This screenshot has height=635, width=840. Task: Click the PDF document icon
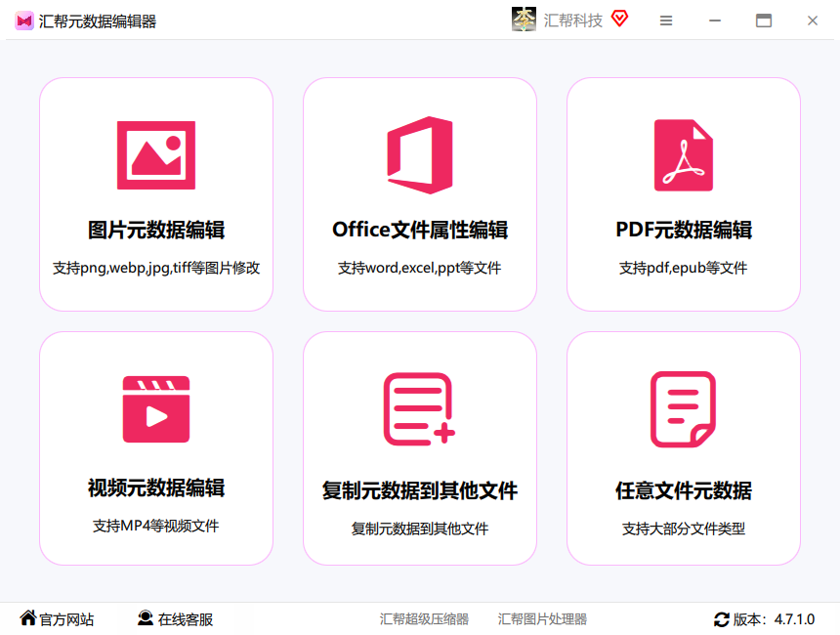[x=684, y=155]
